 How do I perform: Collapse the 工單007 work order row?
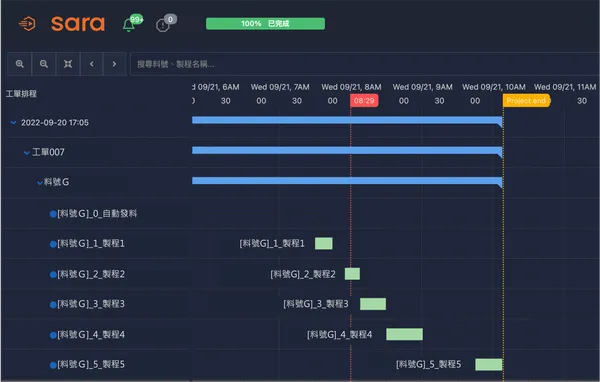tap(27, 153)
